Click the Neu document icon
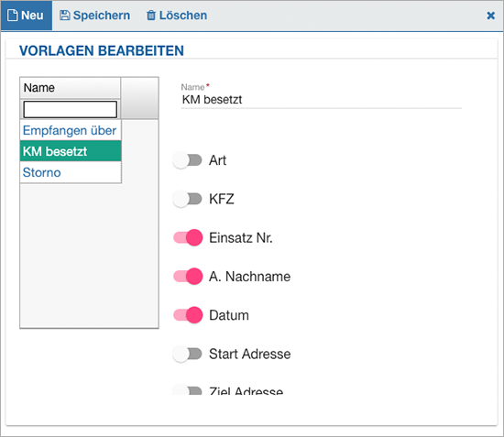 click(12, 15)
